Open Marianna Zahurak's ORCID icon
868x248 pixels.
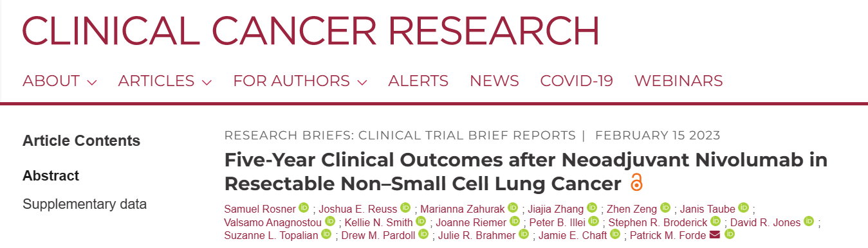pos(513,208)
